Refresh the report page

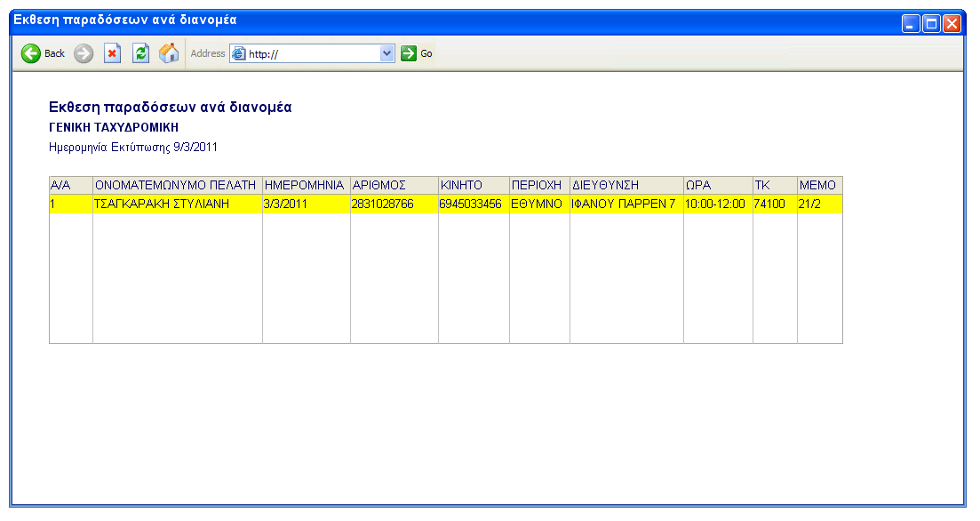[x=140, y=53]
